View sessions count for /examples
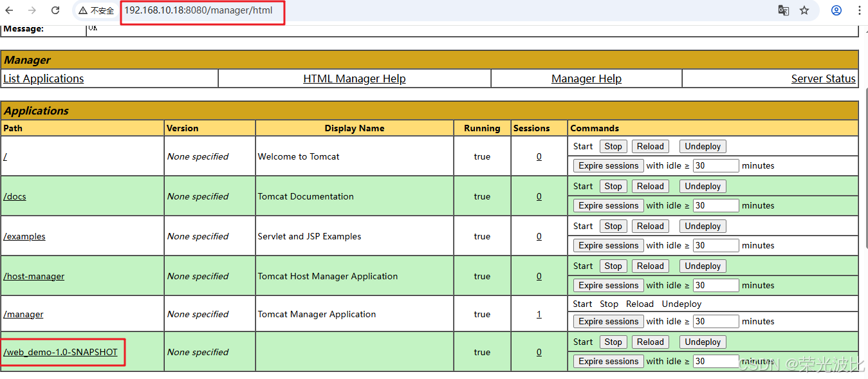The image size is (868, 379). [539, 236]
